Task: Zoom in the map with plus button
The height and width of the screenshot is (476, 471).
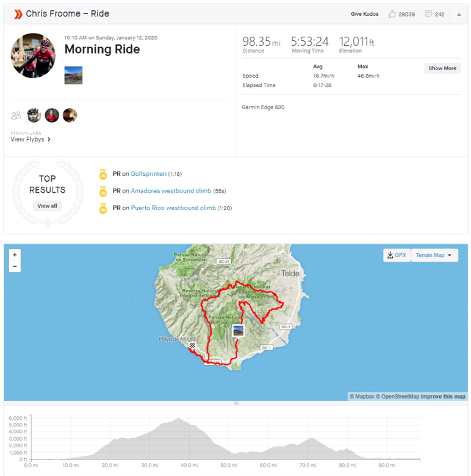Action: (15, 255)
